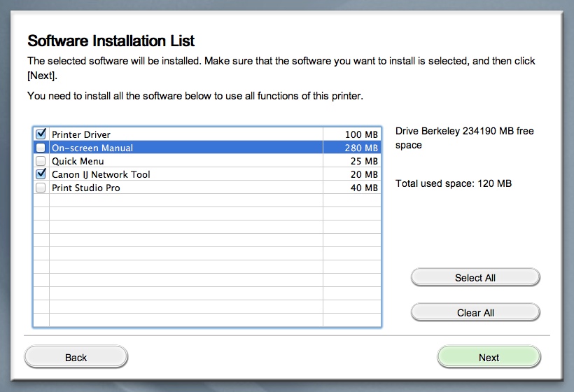Viewport: 574px width, 392px height.
Task: Highlight the Canon IJ Network Tool name
Action: (x=101, y=174)
